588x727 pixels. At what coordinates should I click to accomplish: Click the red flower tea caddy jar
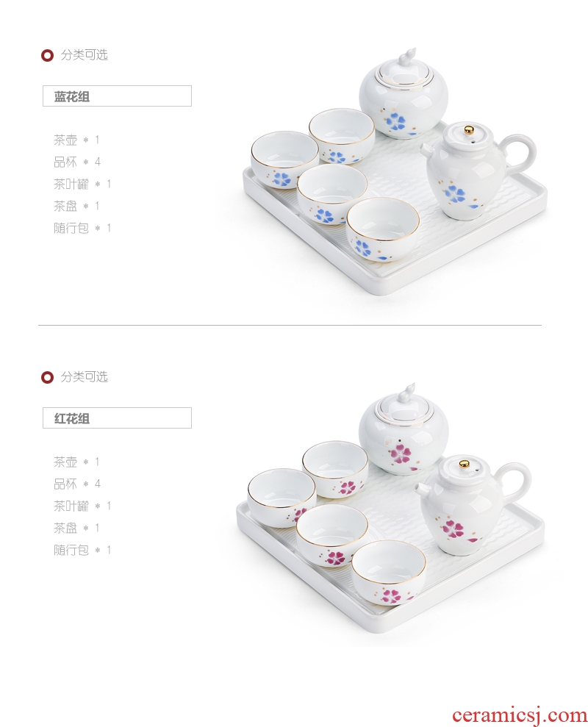403,429
